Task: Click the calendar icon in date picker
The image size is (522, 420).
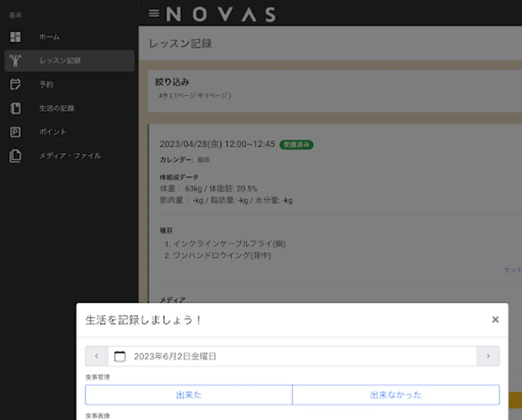Action: (120, 357)
